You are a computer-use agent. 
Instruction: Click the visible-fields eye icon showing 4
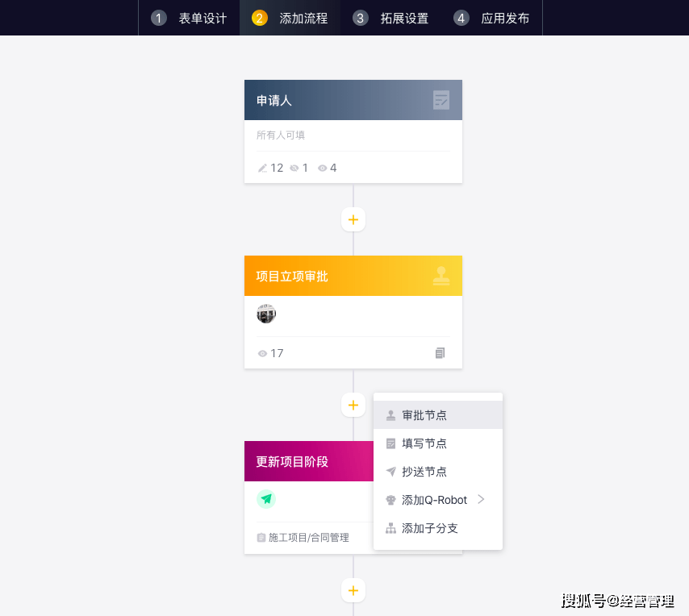pos(322,169)
